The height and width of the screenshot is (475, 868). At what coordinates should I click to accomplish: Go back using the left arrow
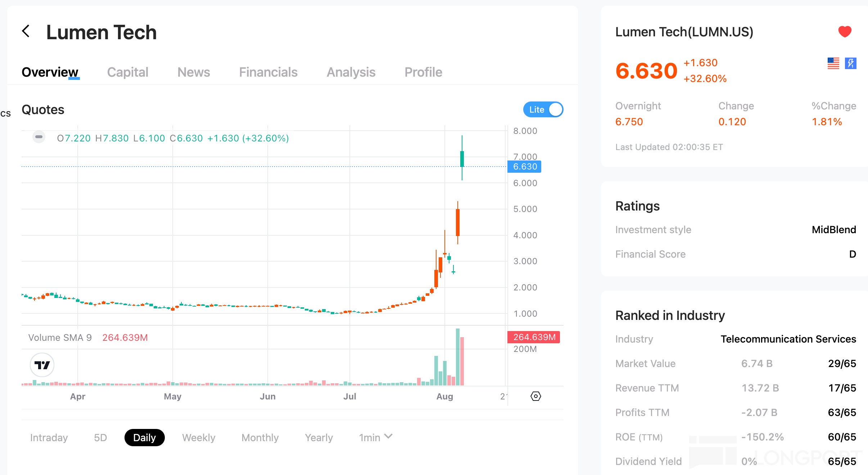click(26, 31)
